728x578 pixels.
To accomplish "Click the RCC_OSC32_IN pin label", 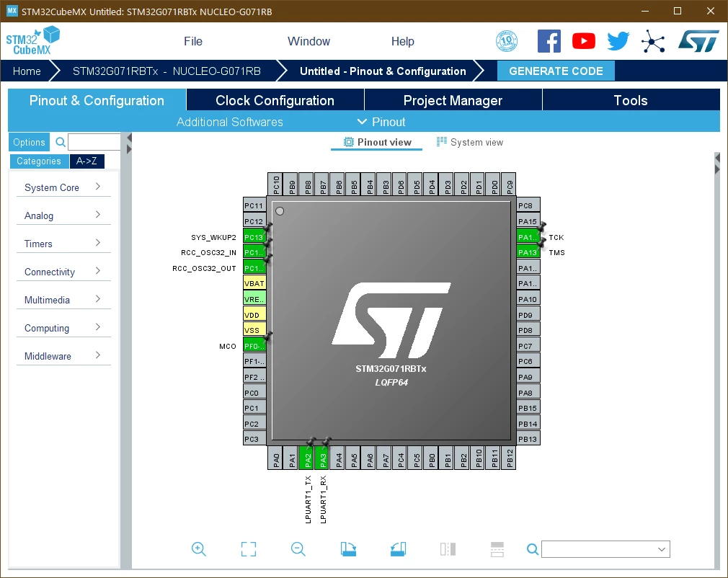I will pos(208,252).
